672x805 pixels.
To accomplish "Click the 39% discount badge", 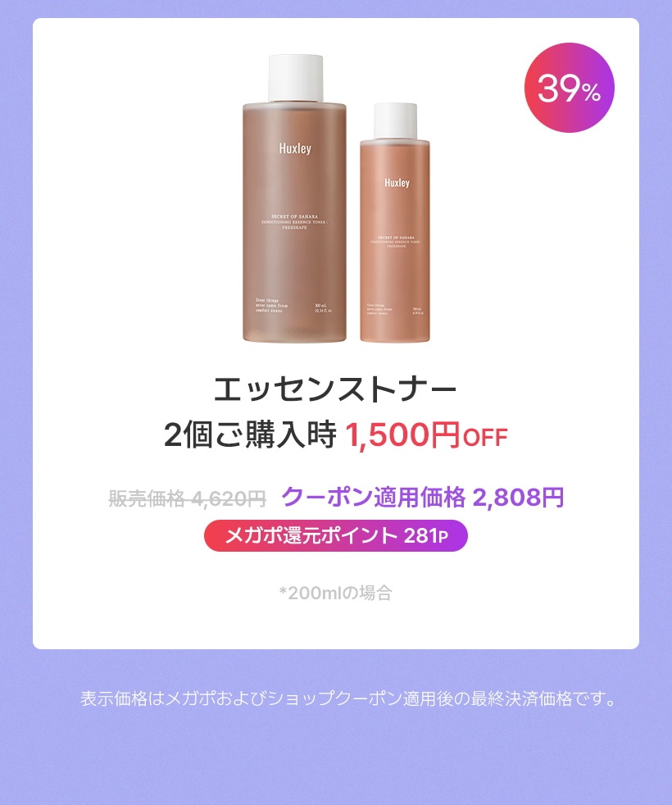I will coord(569,88).
